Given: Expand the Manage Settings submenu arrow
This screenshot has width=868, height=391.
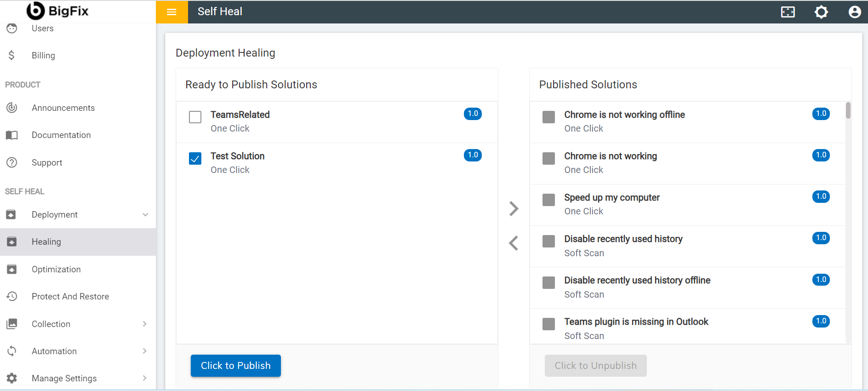Looking at the screenshot, I should tap(144, 378).
